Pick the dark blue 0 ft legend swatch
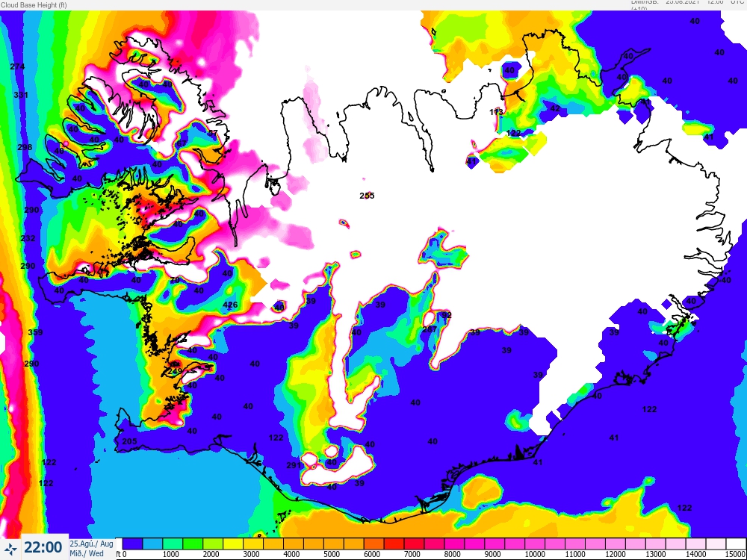This screenshot has height=560, width=747. point(132,544)
